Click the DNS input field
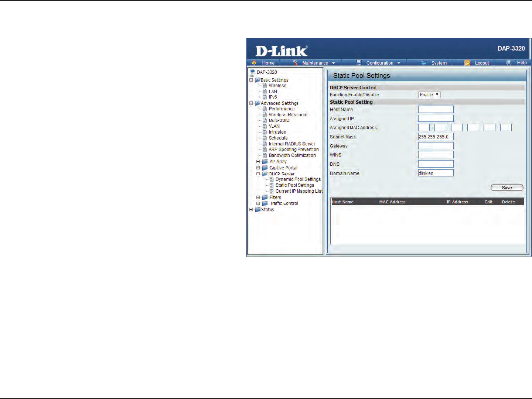This screenshot has height=399, width=532. (x=436, y=164)
